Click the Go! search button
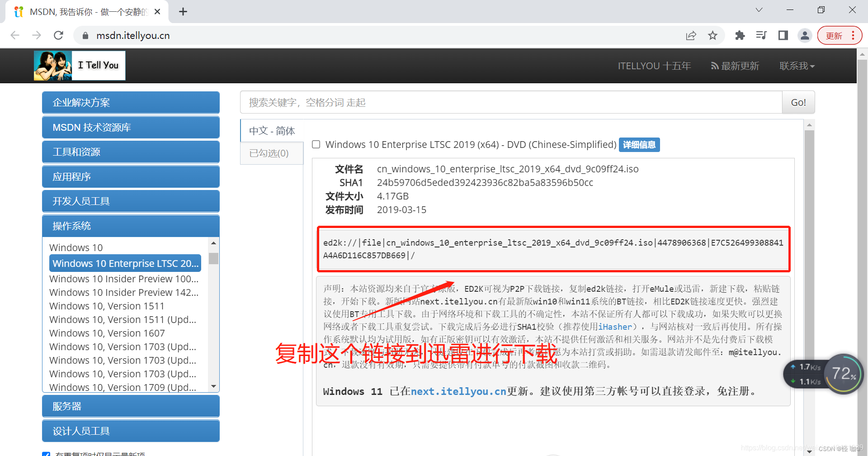Viewport: 868px width, 456px height. [798, 103]
